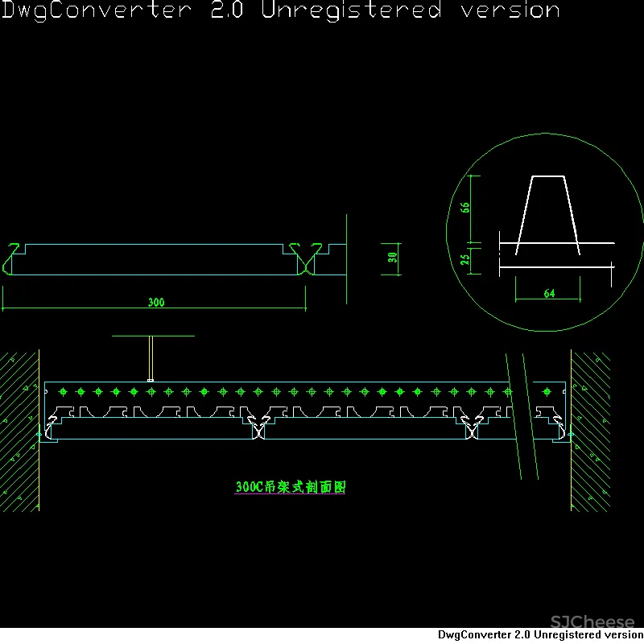The height and width of the screenshot is (644, 644).
Task: Select the horizontal line atop the hanger
Action: coord(153,336)
